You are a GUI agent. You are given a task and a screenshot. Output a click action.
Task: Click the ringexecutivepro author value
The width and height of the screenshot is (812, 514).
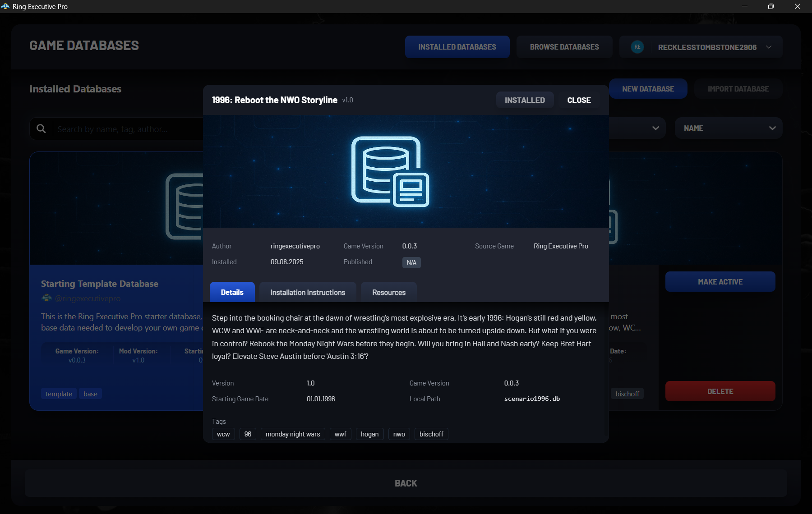click(x=295, y=246)
